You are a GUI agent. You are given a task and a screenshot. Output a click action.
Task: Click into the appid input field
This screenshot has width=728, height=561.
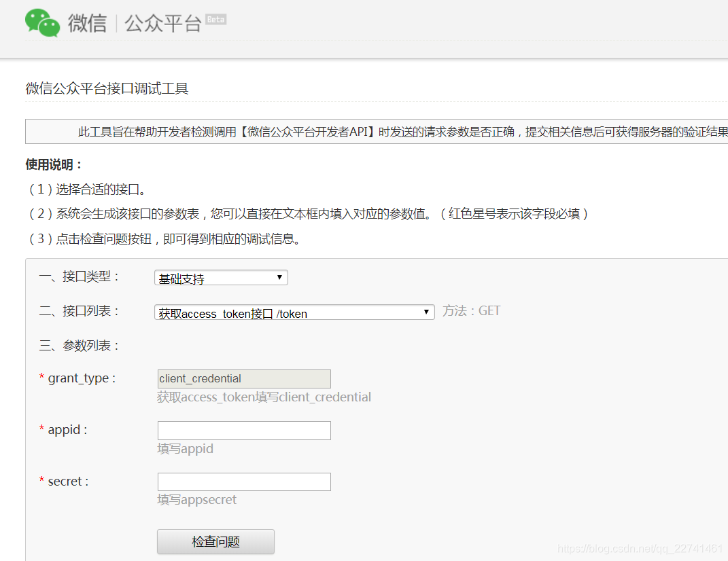244,431
